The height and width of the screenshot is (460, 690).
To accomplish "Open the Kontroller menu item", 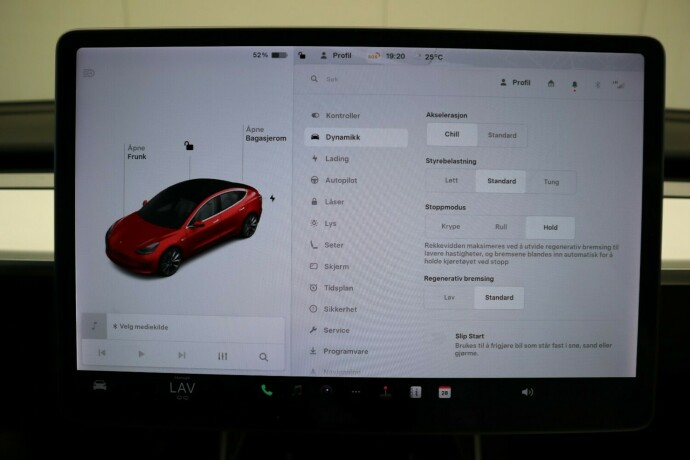I will point(336,115).
